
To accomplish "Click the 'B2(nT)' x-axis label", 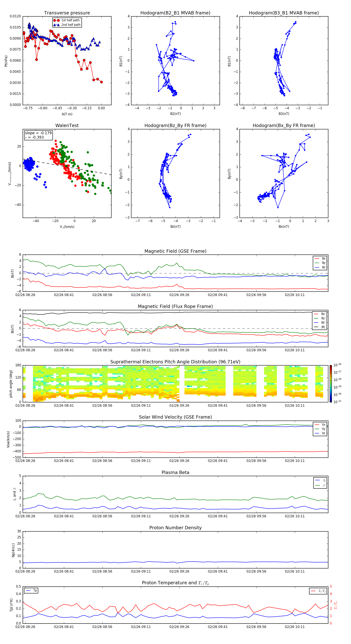I will coord(175,114).
